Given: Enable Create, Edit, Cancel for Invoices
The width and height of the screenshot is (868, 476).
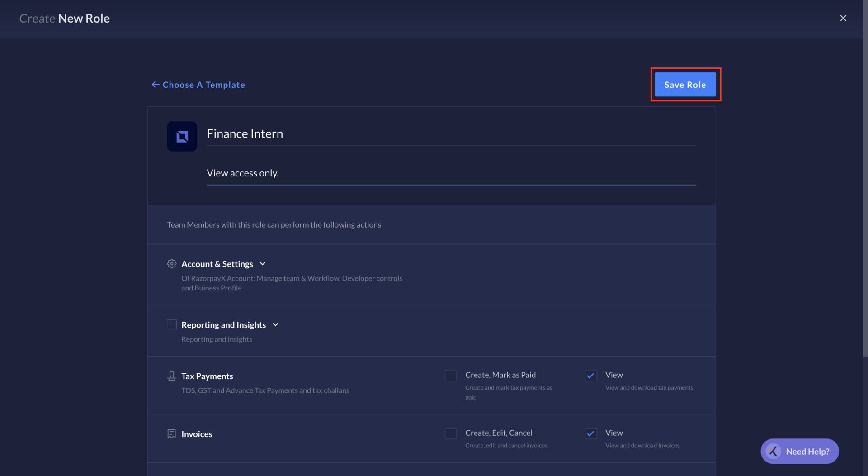Looking at the screenshot, I should pyautogui.click(x=451, y=433).
